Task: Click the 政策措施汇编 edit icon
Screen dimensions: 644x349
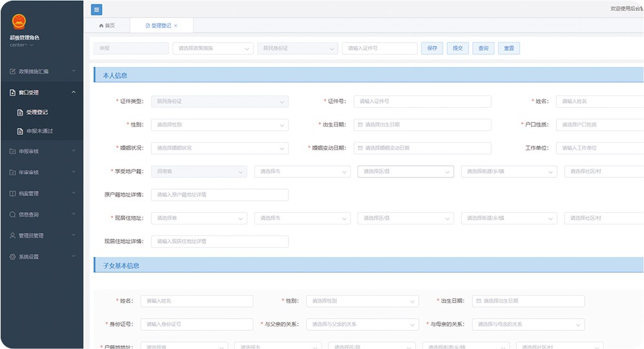Action: pos(12,72)
